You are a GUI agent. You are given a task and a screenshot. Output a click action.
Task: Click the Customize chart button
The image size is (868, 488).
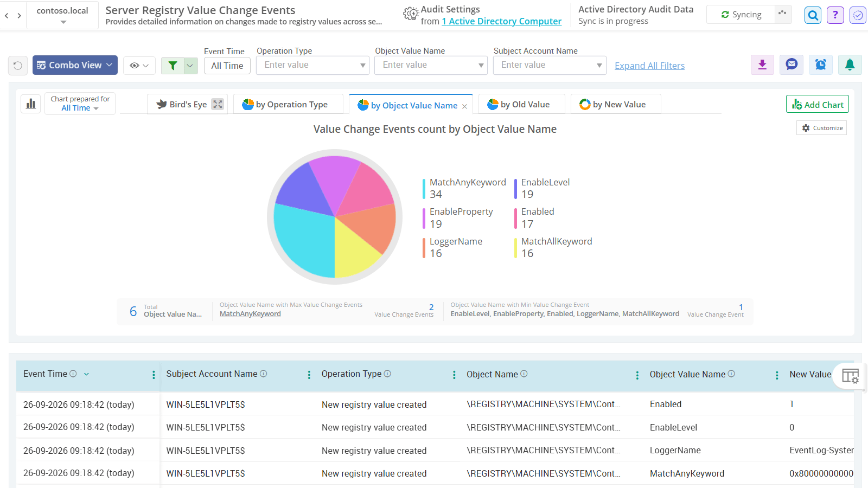pos(822,128)
